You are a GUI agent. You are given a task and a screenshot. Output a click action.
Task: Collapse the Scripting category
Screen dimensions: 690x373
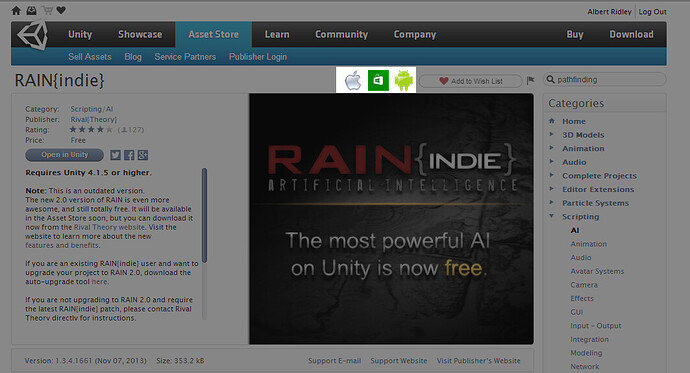pos(552,216)
